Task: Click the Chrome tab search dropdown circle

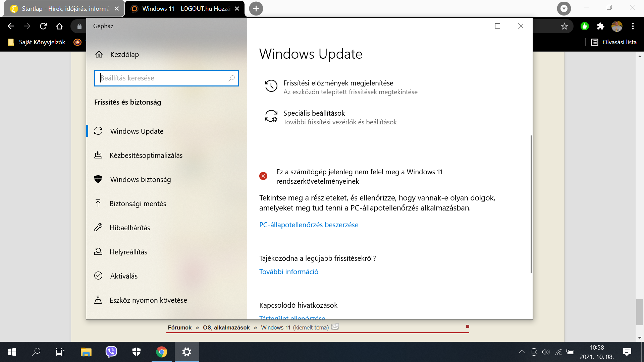Action: point(564,9)
